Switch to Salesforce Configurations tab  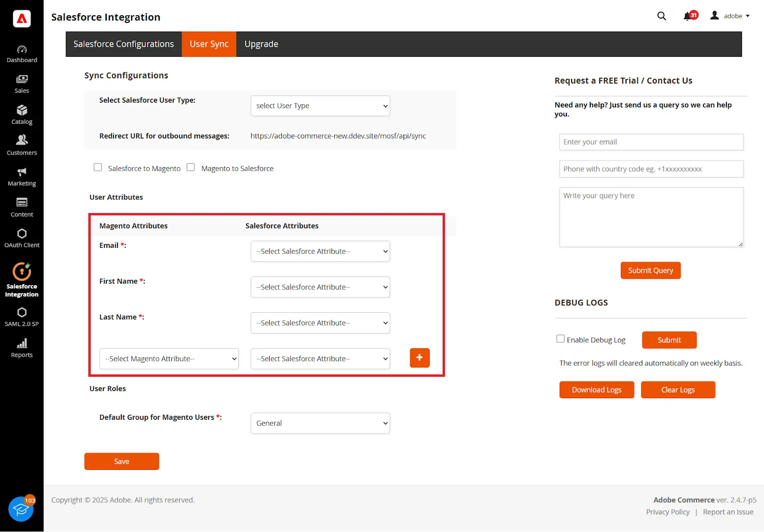tap(124, 44)
